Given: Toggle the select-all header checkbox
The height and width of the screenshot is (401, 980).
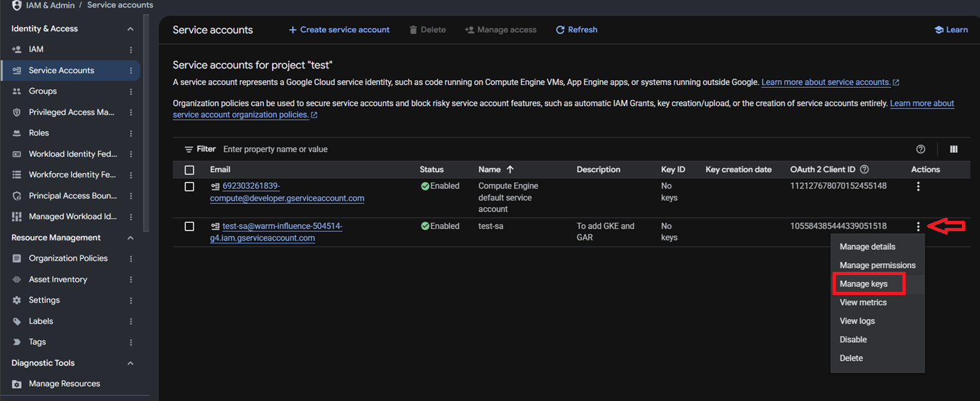Looking at the screenshot, I should 189,170.
